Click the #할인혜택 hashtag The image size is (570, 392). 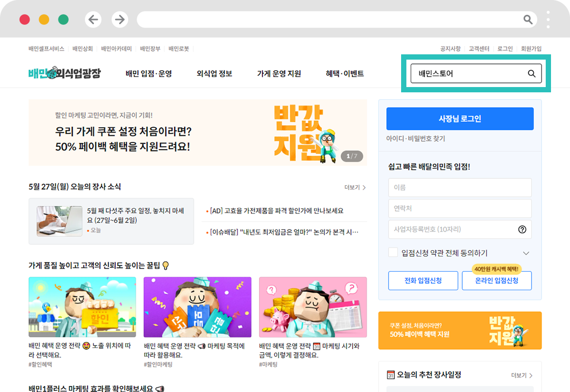click(x=40, y=365)
